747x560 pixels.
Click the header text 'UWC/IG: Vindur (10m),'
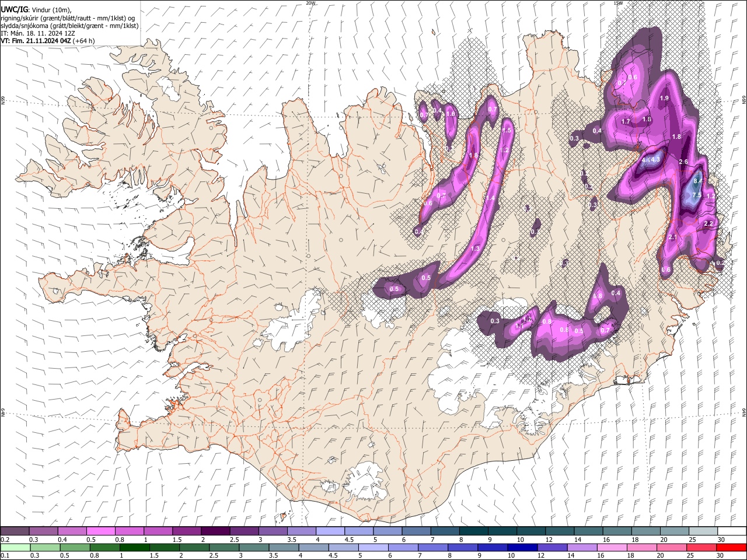click(x=36, y=10)
